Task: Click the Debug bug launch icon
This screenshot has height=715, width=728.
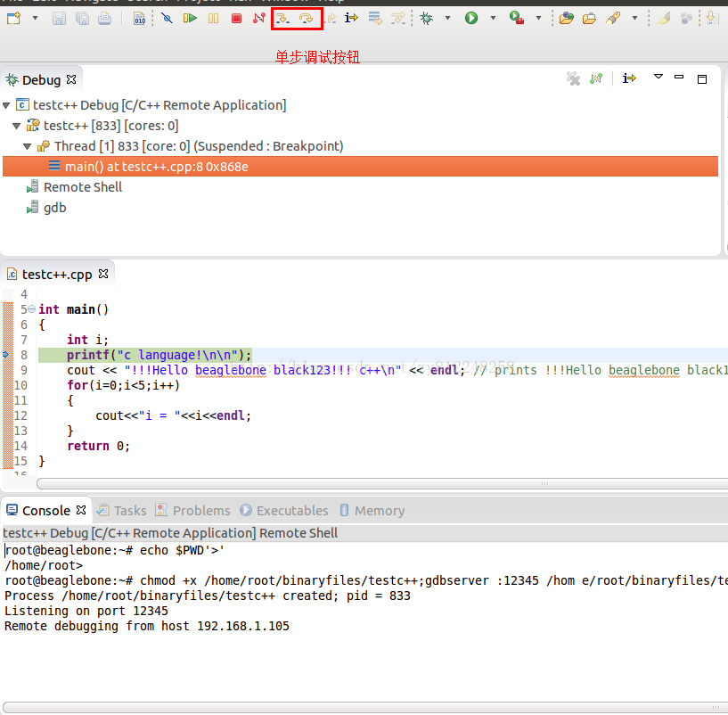Action: [426, 18]
